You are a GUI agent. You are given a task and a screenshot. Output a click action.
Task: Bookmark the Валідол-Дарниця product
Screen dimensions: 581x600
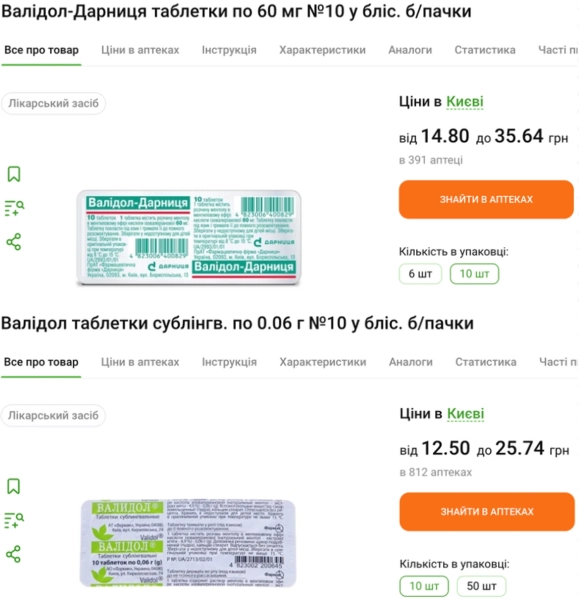[14, 174]
